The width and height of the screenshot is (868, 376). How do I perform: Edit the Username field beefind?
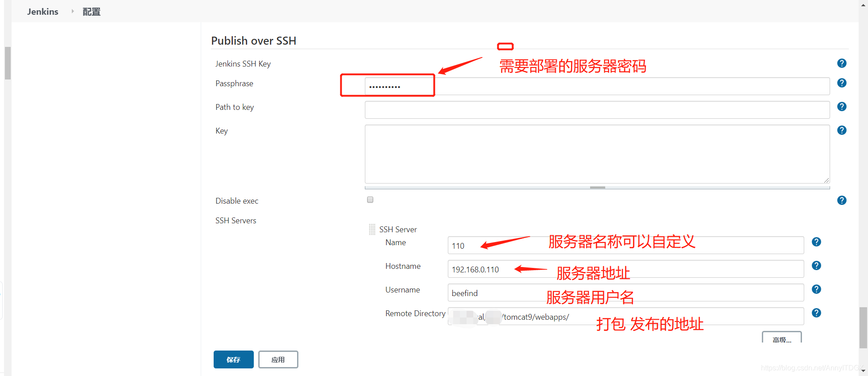pyautogui.click(x=626, y=292)
